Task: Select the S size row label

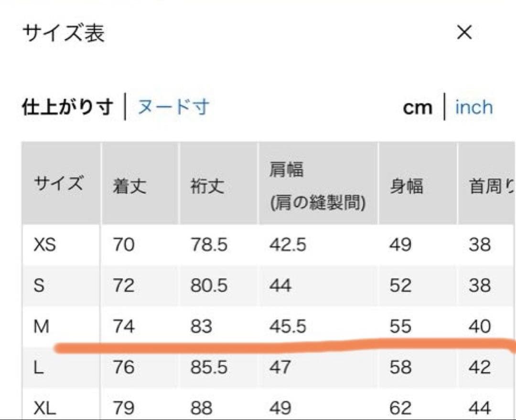Action: pyautogui.click(x=40, y=285)
